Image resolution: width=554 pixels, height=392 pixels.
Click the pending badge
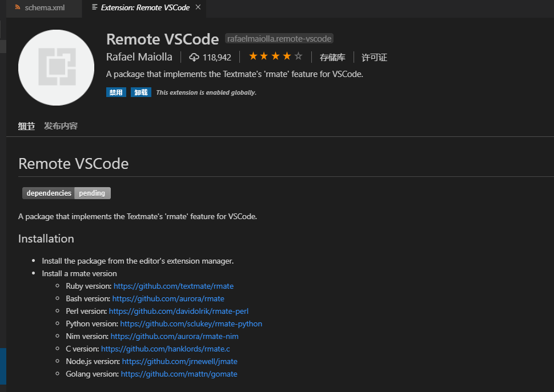(92, 193)
